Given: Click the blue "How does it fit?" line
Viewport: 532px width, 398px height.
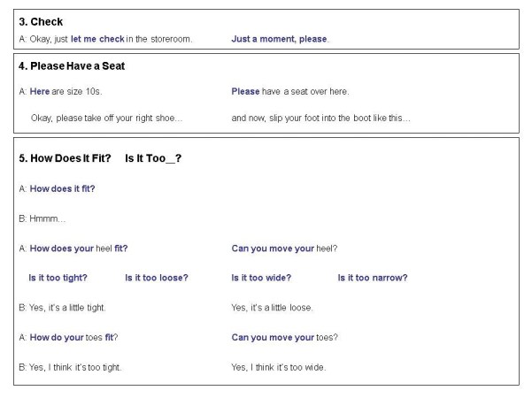Looking at the screenshot, I should pos(62,188).
